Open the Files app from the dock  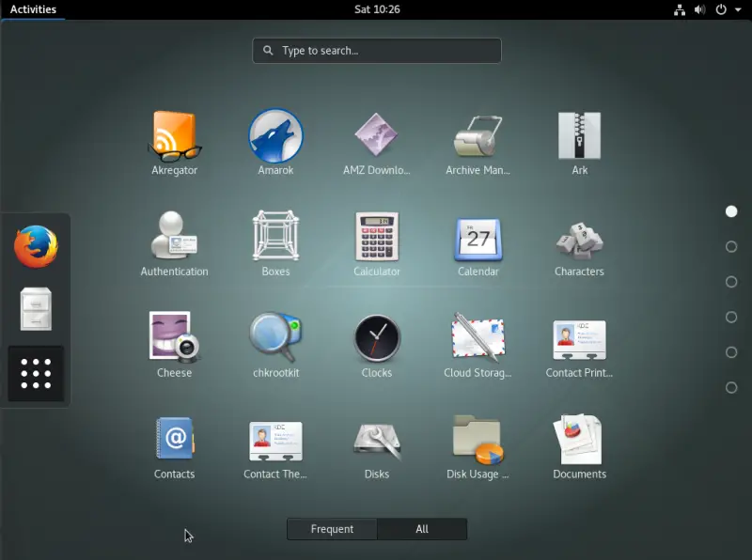click(36, 310)
